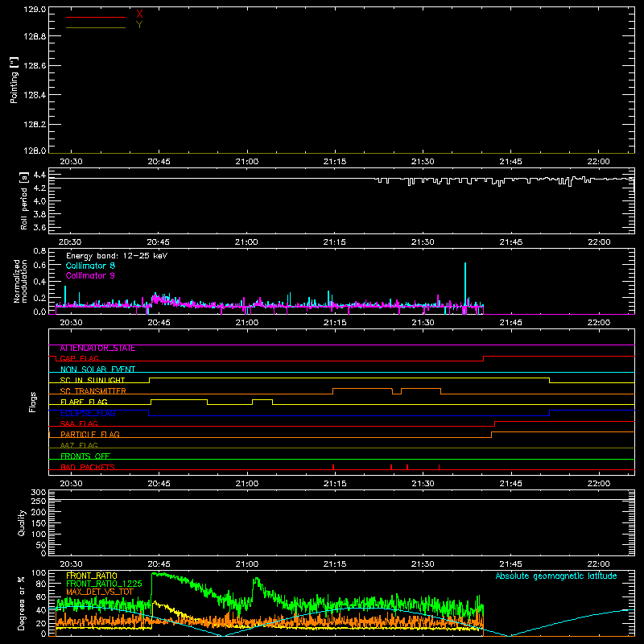Click the first raised FLARE_FLAG segment after 20:45

[179, 399]
